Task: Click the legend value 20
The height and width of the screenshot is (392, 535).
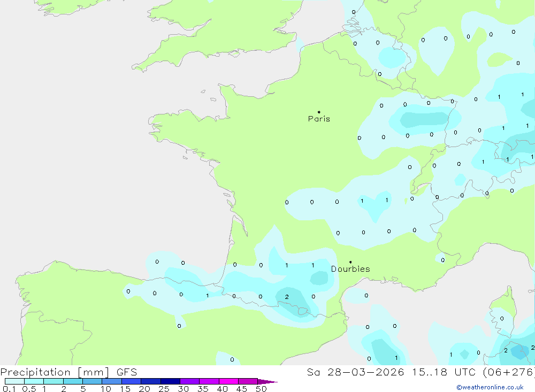Action: point(144,389)
